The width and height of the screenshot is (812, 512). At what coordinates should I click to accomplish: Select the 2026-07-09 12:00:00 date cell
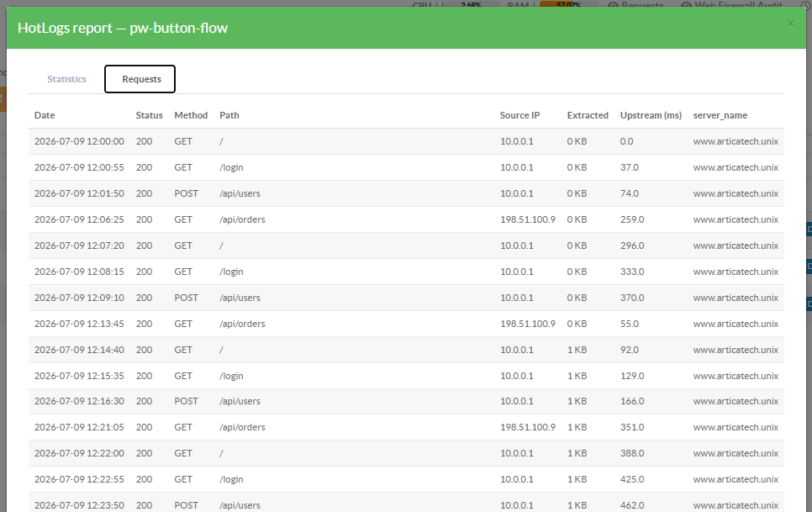click(x=79, y=141)
